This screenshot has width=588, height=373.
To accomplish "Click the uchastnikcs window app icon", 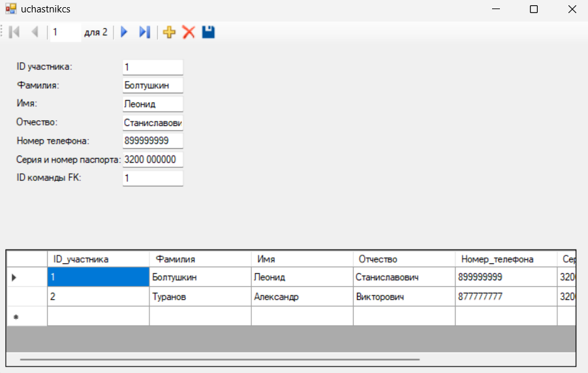I will point(11,8).
